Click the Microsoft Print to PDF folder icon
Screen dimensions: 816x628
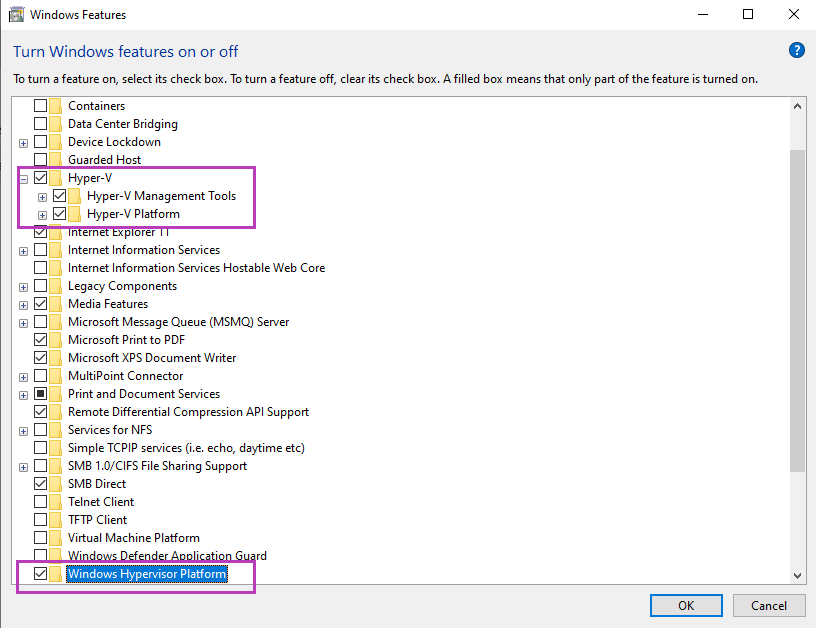[x=55, y=340]
